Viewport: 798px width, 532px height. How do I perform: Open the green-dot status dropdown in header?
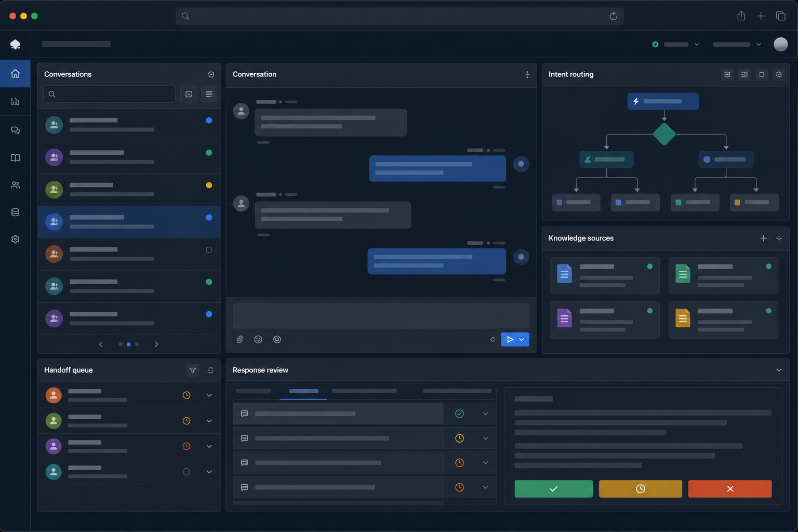676,45
